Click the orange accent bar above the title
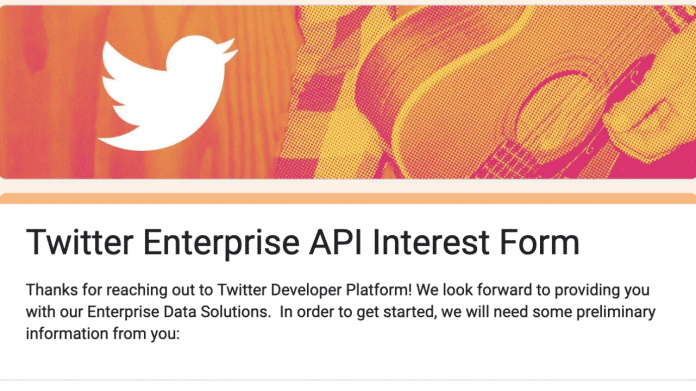696x391 pixels. click(348, 198)
